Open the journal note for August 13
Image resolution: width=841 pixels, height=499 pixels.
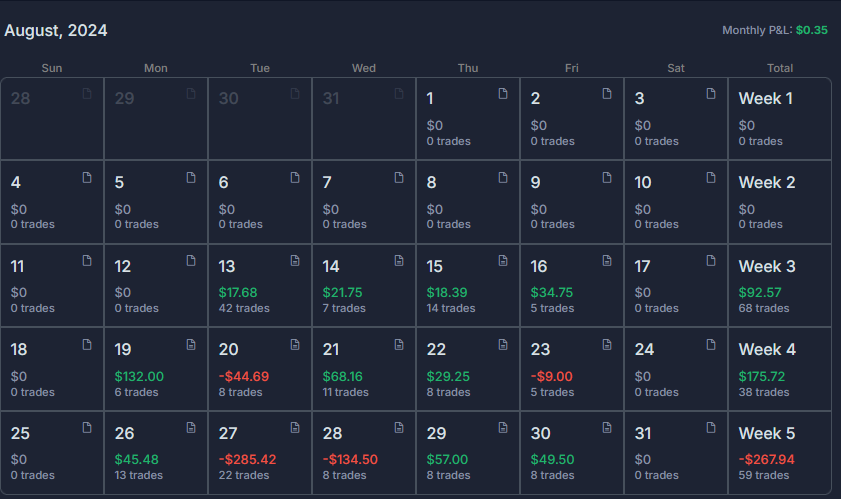tap(294, 261)
